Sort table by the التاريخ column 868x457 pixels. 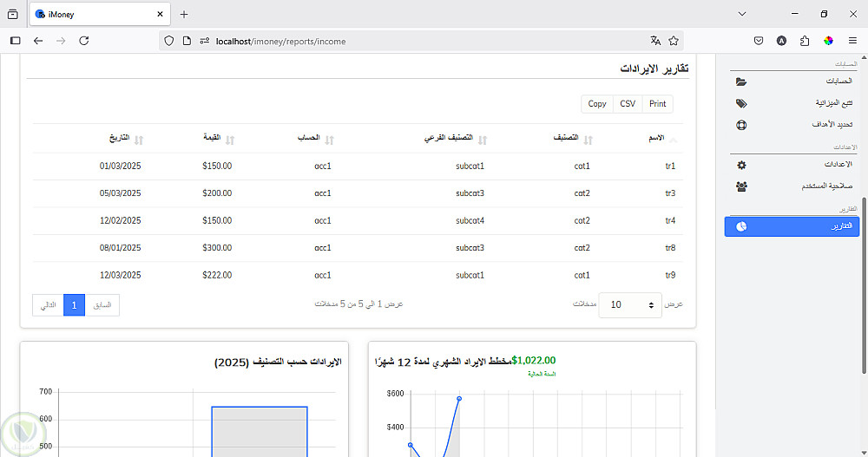pyautogui.click(x=126, y=139)
